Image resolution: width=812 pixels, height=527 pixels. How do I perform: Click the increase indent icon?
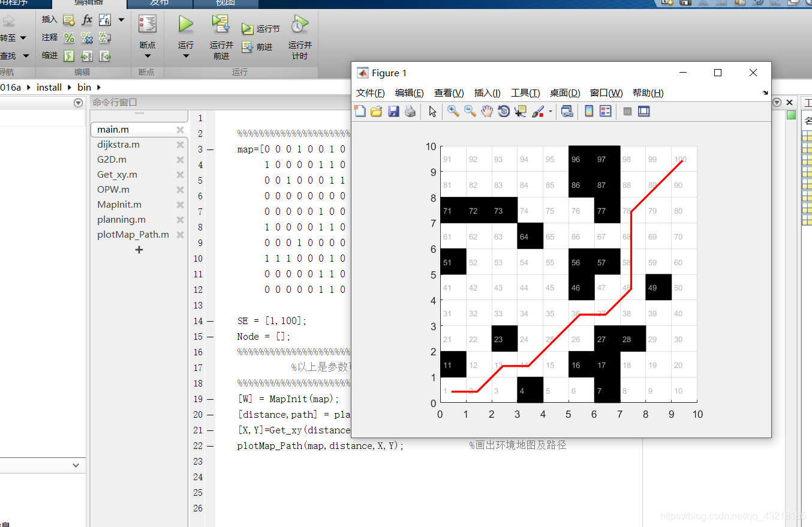coord(87,56)
